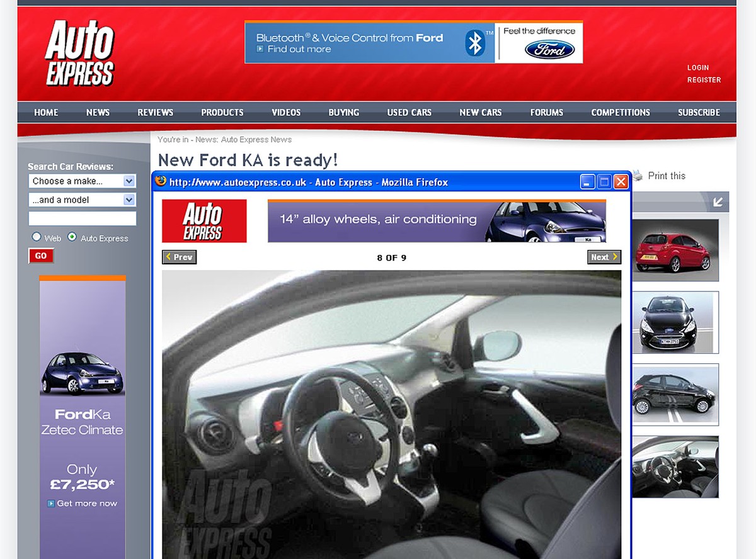This screenshot has height=559, width=756.
Task: Click the collapse arrow icon above thumbnails
Action: click(718, 202)
